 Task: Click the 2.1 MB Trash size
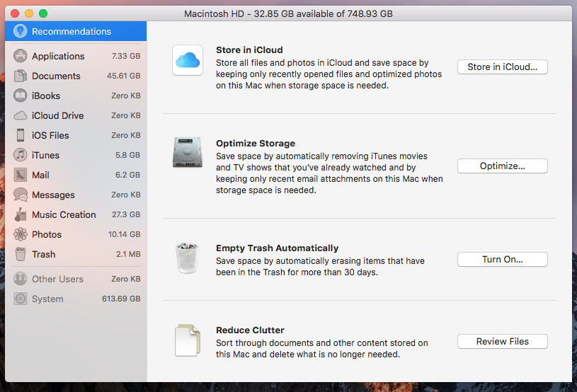pos(128,254)
